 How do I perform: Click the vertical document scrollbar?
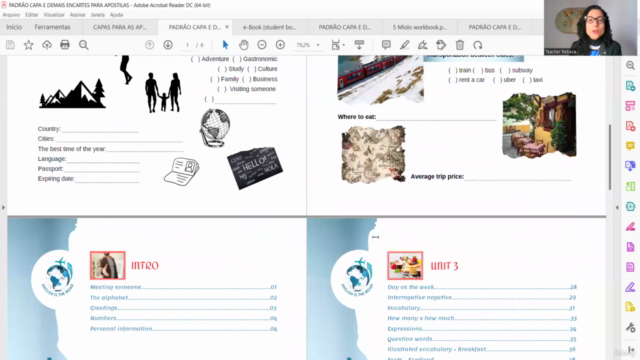click(x=610, y=157)
